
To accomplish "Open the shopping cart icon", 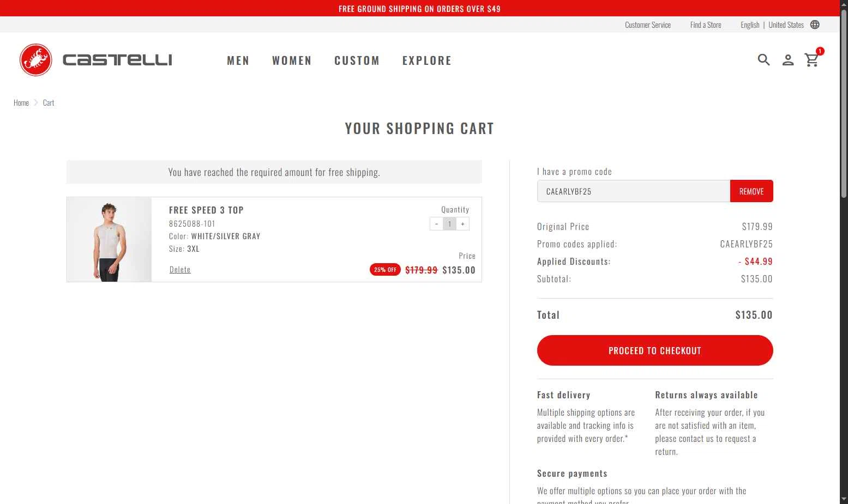I will coord(811,60).
